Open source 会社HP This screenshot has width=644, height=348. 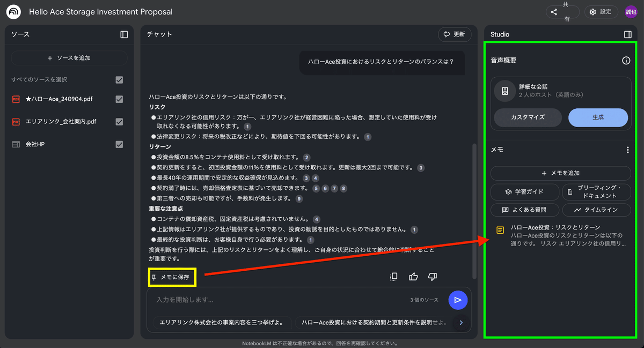35,144
